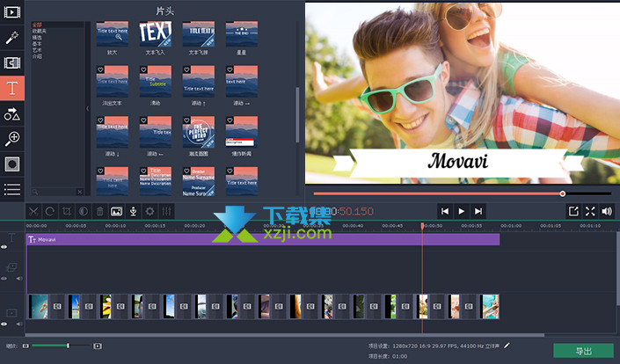This screenshot has height=364, width=620.
Task: Click the 00:00:10 mark on ruler
Action: click(x=115, y=226)
